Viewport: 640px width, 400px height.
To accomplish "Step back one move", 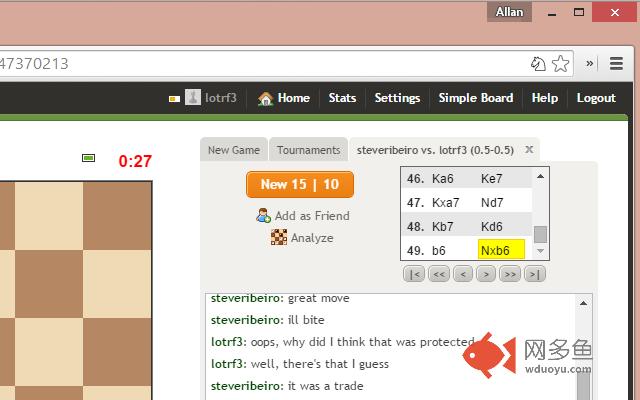I will (x=463, y=274).
